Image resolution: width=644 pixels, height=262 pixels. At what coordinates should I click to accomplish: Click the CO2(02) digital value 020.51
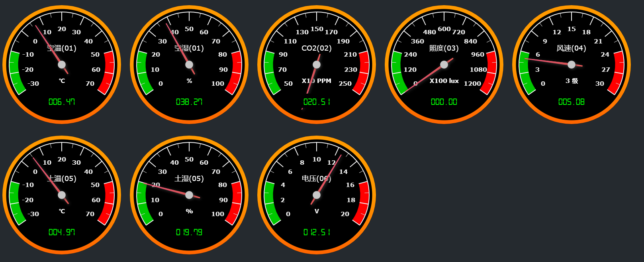pyautogui.click(x=317, y=102)
